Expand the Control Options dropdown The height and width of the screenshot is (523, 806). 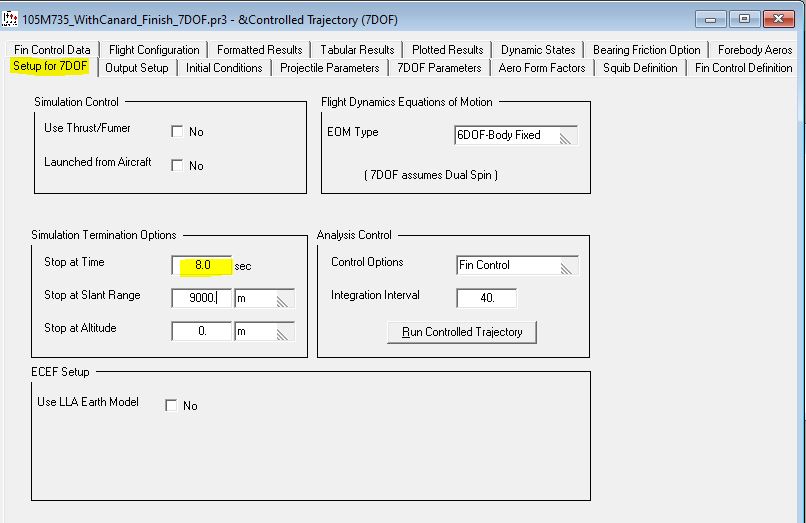517,266
